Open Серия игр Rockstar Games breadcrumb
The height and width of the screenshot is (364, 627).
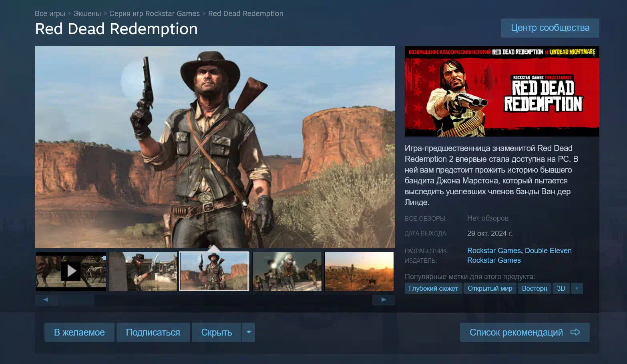(154, 14)
